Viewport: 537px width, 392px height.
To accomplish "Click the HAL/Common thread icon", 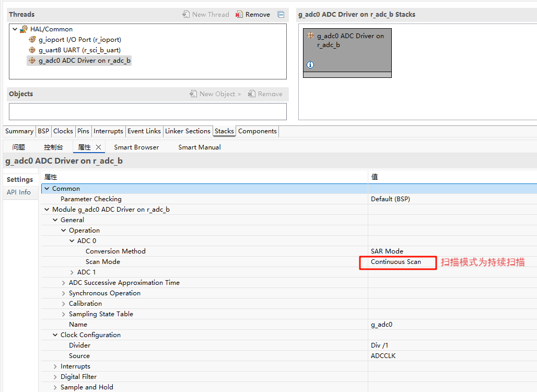I will pyautogui.click(x=24, y=29).
